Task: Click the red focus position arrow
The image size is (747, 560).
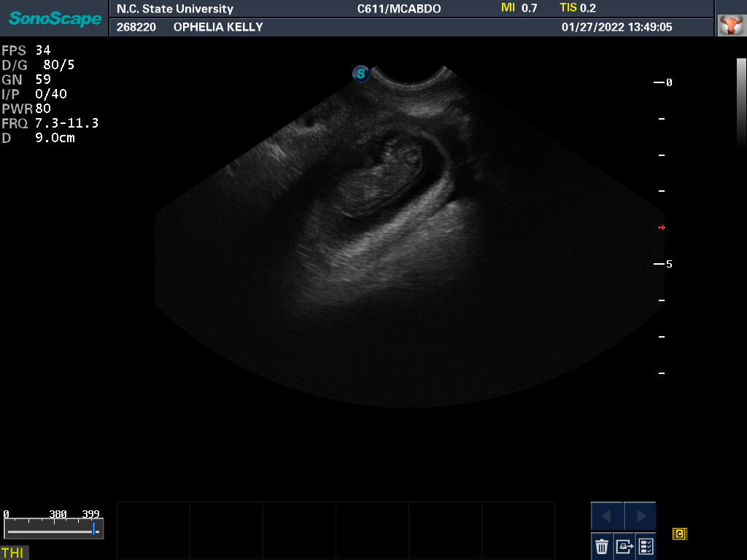Action: tap(662, 227)
